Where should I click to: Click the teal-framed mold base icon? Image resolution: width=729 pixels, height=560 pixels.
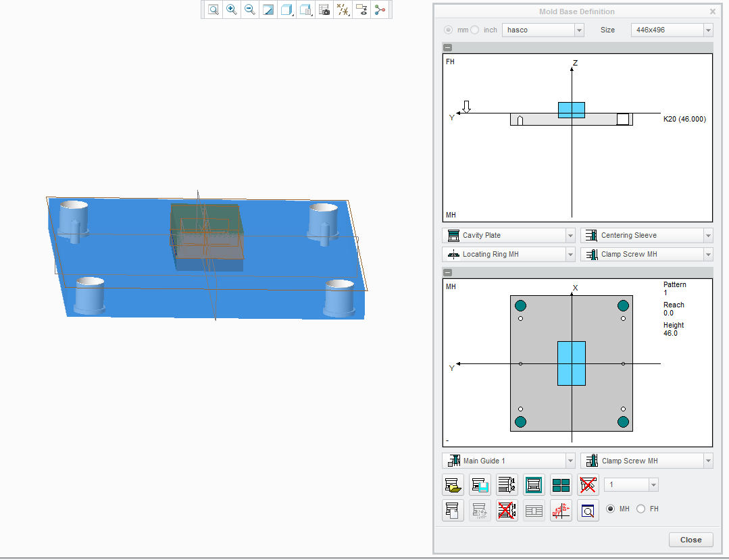534,485
